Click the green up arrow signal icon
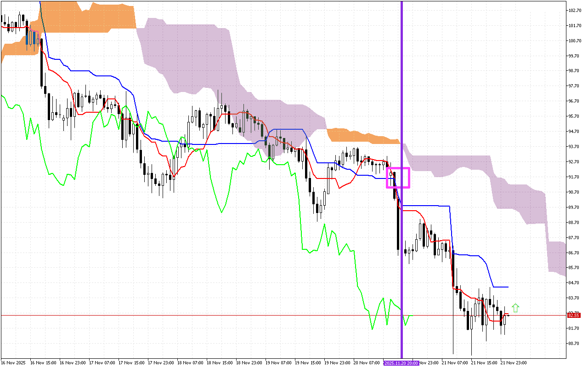The image size is (588, 368). [x=515, y=308]
